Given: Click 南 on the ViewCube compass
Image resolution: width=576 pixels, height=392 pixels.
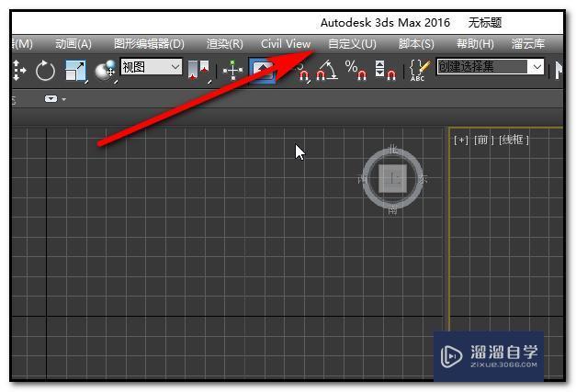Looking at the screenshot, I should (392, 210).
